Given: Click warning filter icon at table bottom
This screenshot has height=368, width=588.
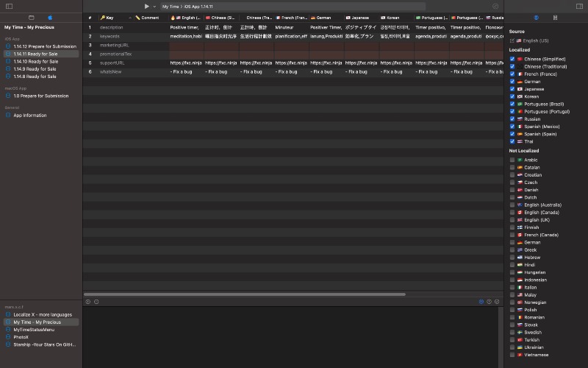Looking at the screenshot, I should (x=489, y=302).
